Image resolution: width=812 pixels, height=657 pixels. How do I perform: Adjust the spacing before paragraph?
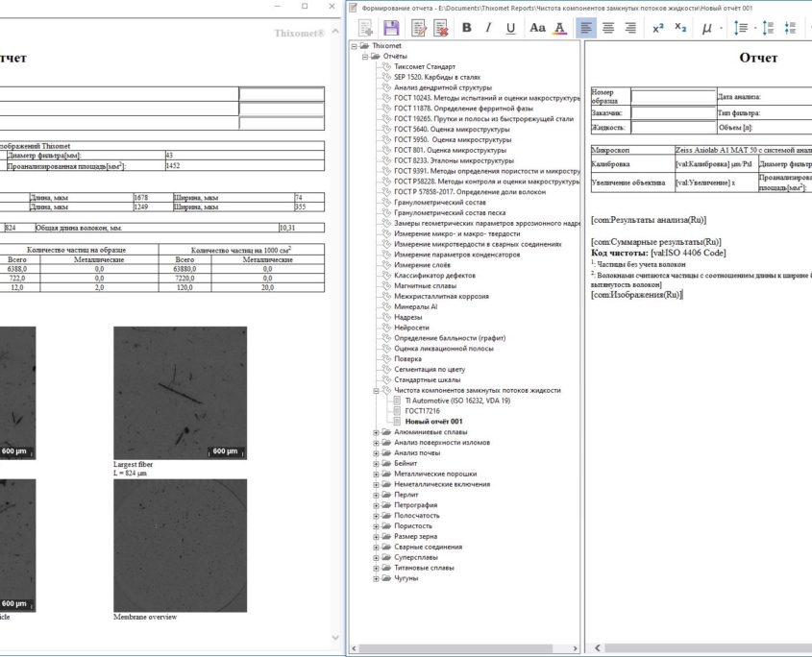coord(768,28)
